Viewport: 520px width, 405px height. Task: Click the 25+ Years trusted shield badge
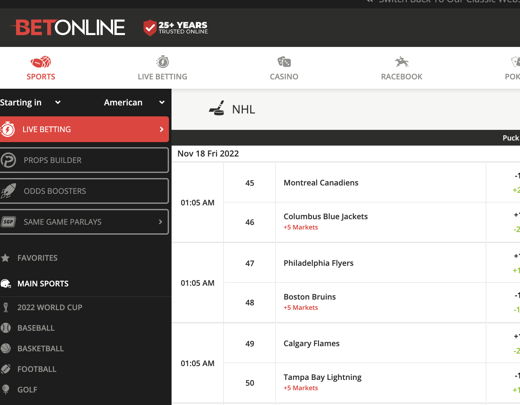175,28
